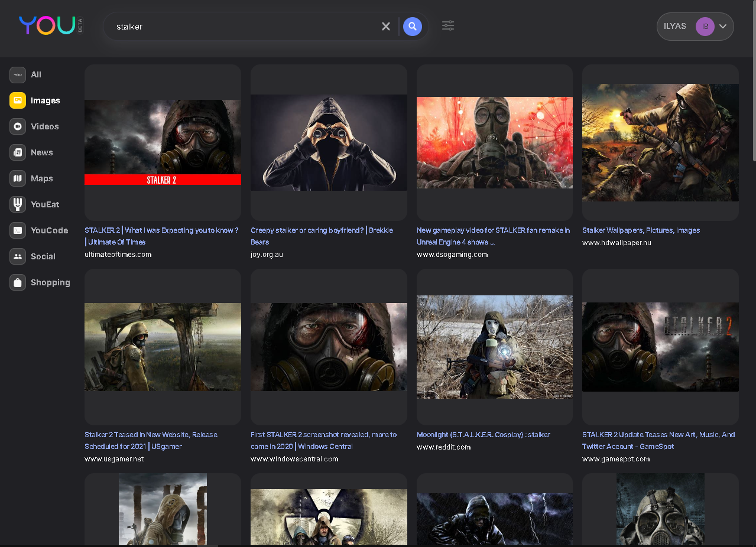This screenshot has width=756, height=547.
Task: Open the YouEat fork icon
Action: click(18, 204)
